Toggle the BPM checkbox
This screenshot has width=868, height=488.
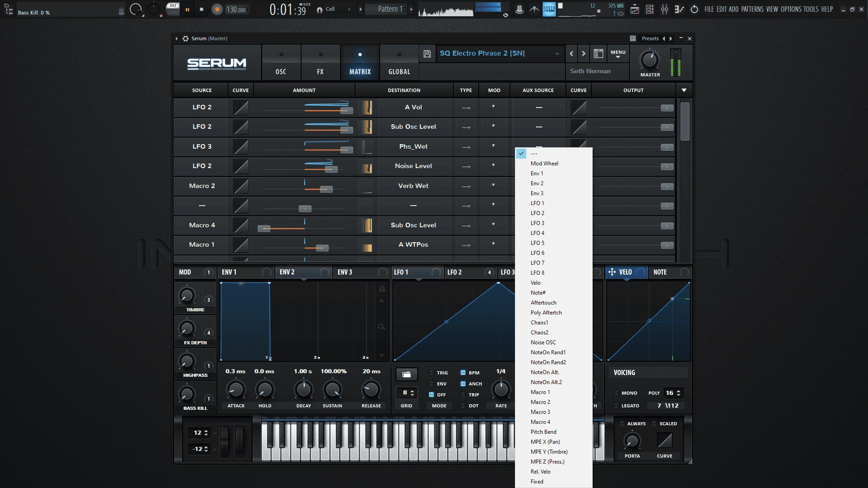[x=463, y=373]
